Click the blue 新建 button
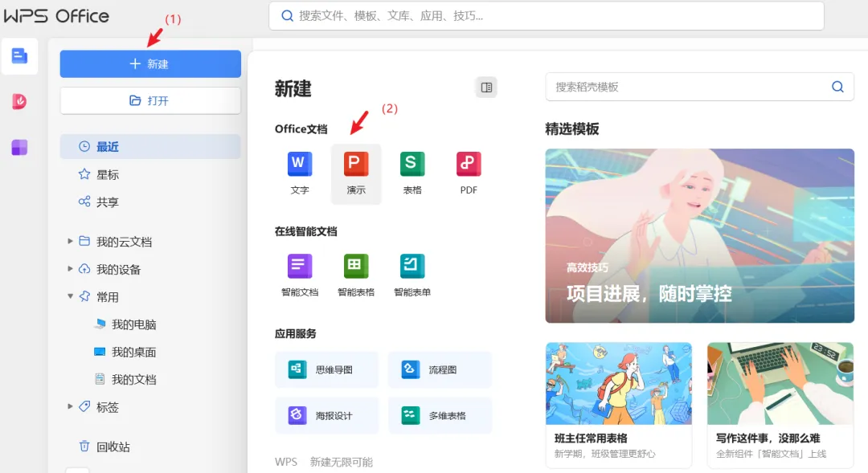This screenshot has height=473, width=868. 150,63
